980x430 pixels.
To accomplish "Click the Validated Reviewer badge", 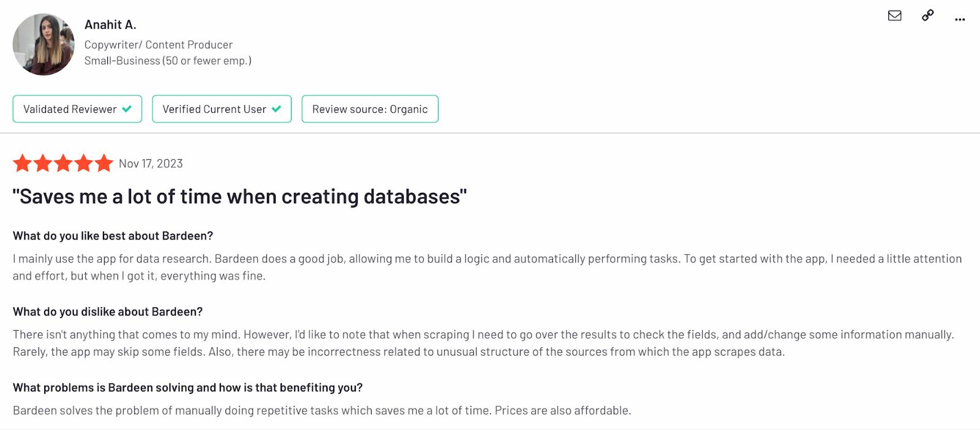I will tap(77, 109).
